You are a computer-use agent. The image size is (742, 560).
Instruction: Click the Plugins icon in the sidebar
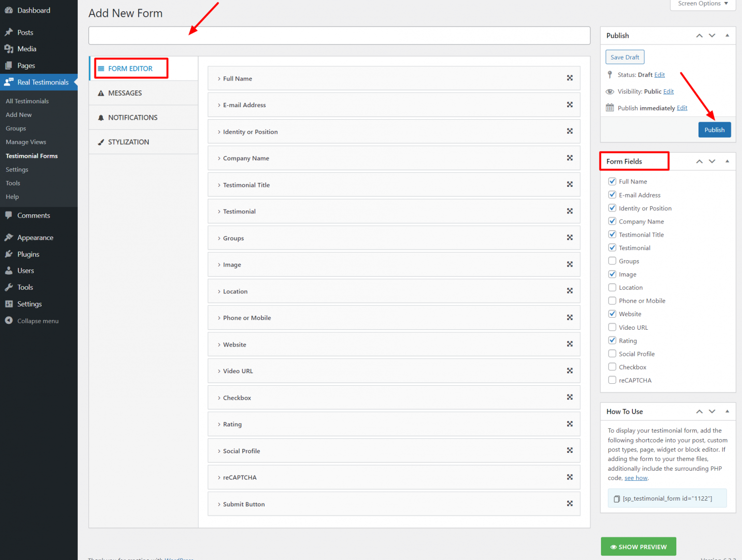[10, 254]
